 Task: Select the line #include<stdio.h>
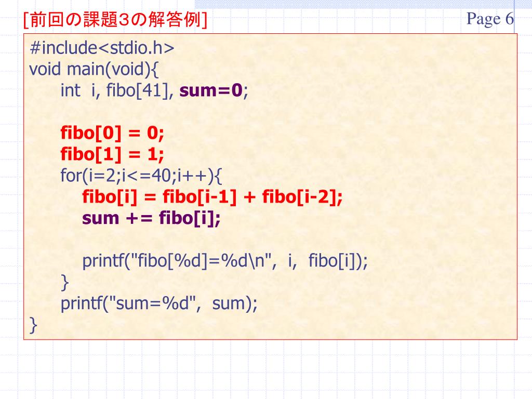(102, 47)
